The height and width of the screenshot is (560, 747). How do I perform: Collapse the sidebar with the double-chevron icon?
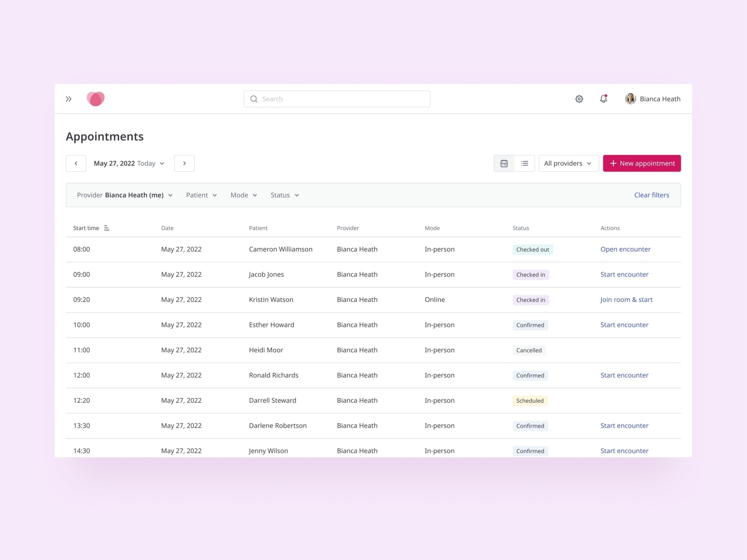click(69, 98)
